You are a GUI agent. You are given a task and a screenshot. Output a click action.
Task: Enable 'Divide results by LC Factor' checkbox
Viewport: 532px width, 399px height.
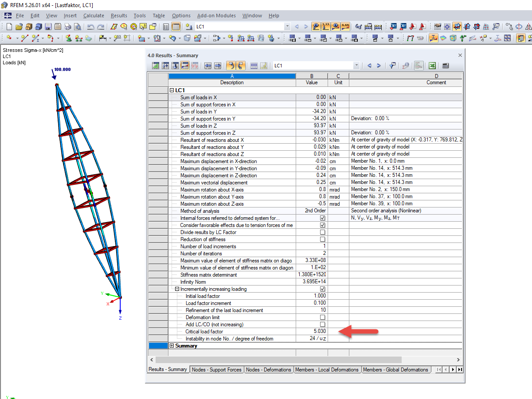pos(322,232)
